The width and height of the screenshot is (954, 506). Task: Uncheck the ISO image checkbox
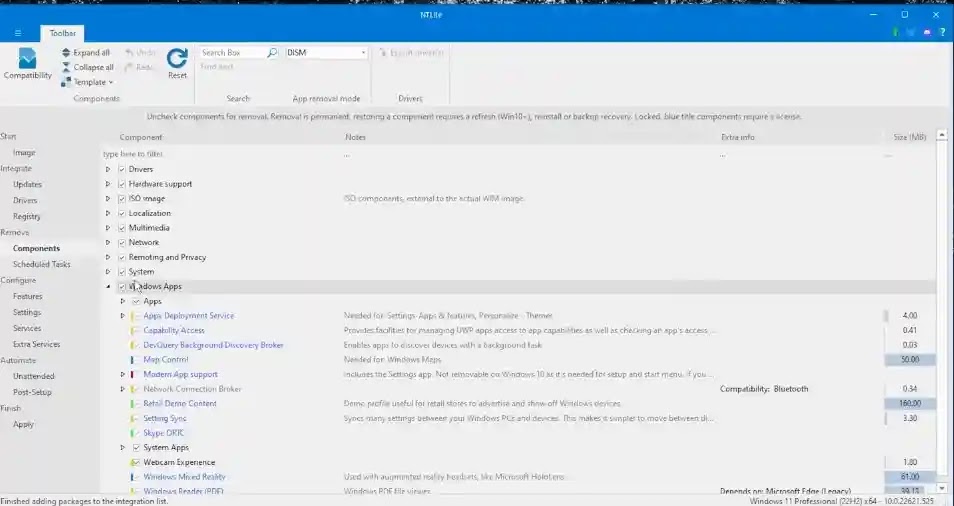coord(122,198)
